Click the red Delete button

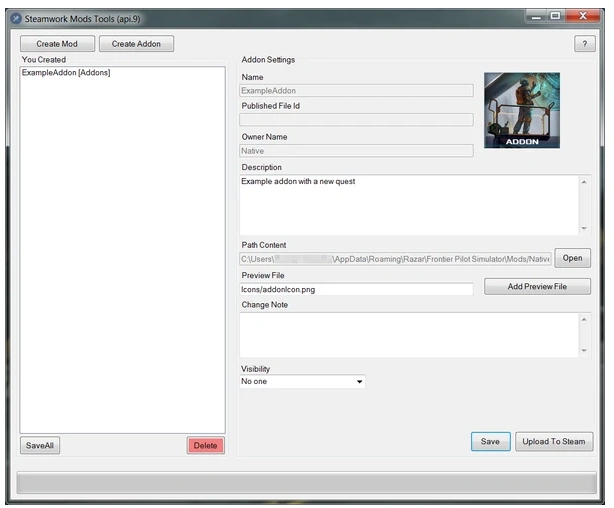point(206,445)
